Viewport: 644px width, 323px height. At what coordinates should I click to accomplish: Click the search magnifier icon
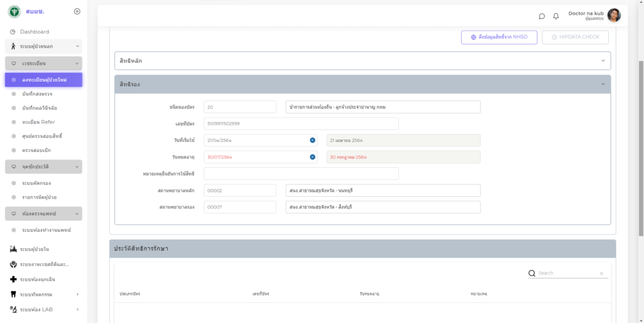coord(531,273)
